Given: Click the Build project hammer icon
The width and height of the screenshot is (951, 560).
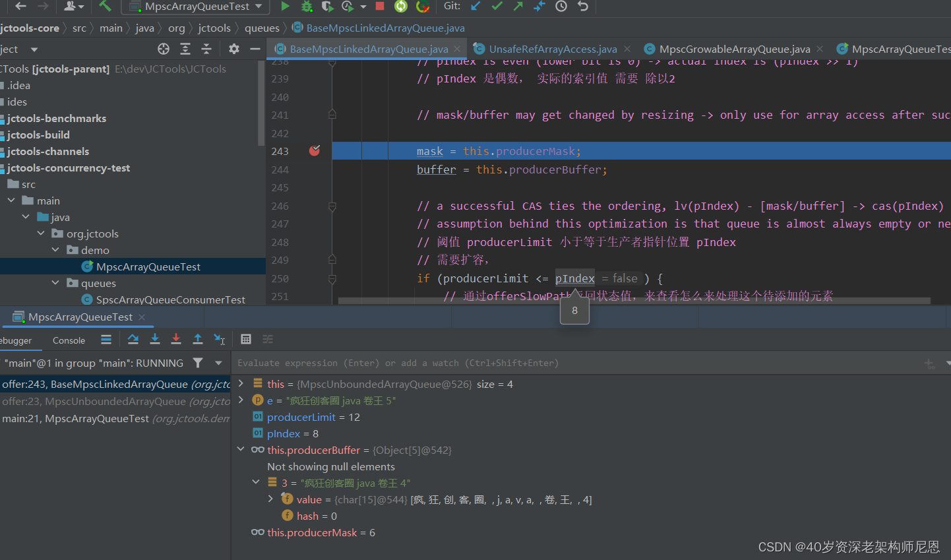Looking at the screenshot, I should tap(106, 7).
